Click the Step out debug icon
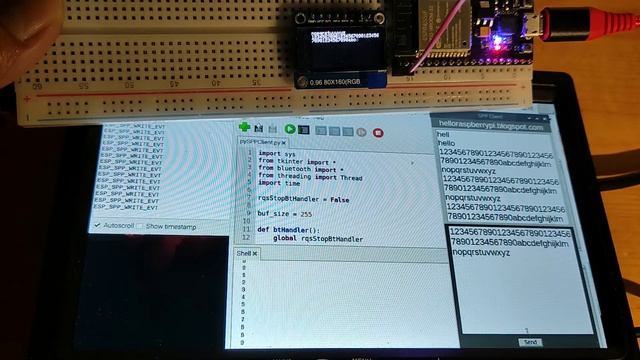The width and height of the screenshot is (640, 360). point(348,131)
